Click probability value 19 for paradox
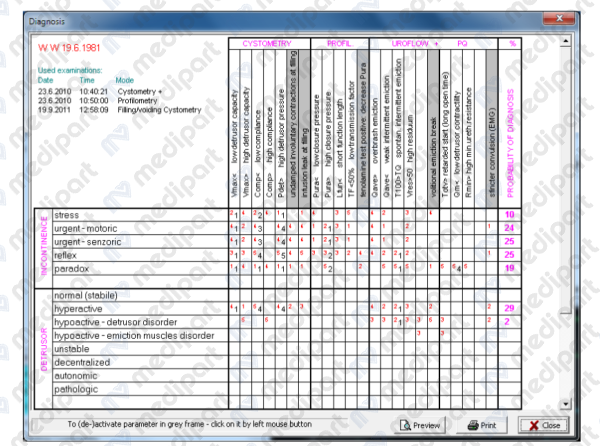This screenshot has width=600, height=446. click(x=509, y=268)
